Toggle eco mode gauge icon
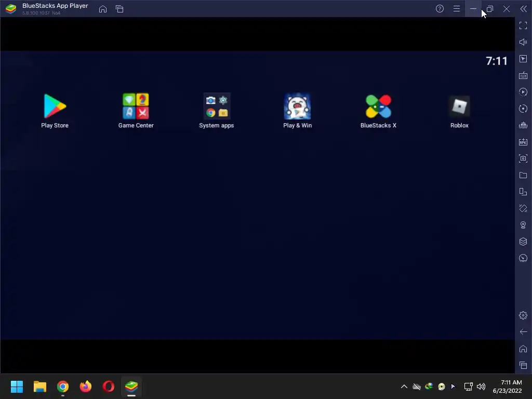The width and height of the screenshot is (532, 399). click(523, 258)
